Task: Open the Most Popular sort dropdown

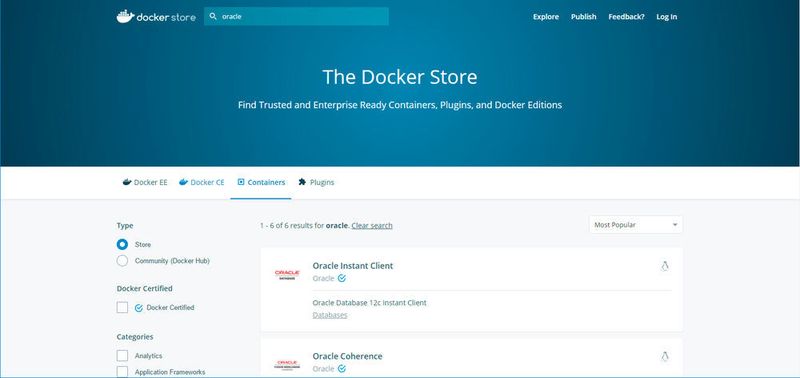Action: [x=636, y=225]
